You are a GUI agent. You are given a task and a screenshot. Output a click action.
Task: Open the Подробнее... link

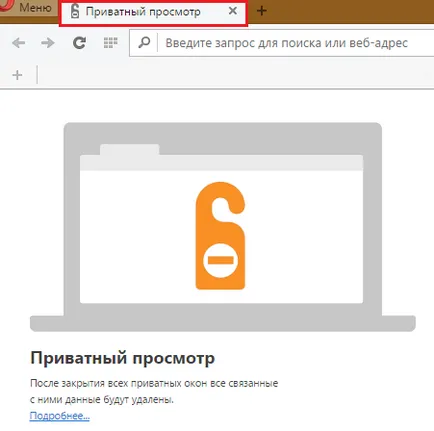click(60, 416)
